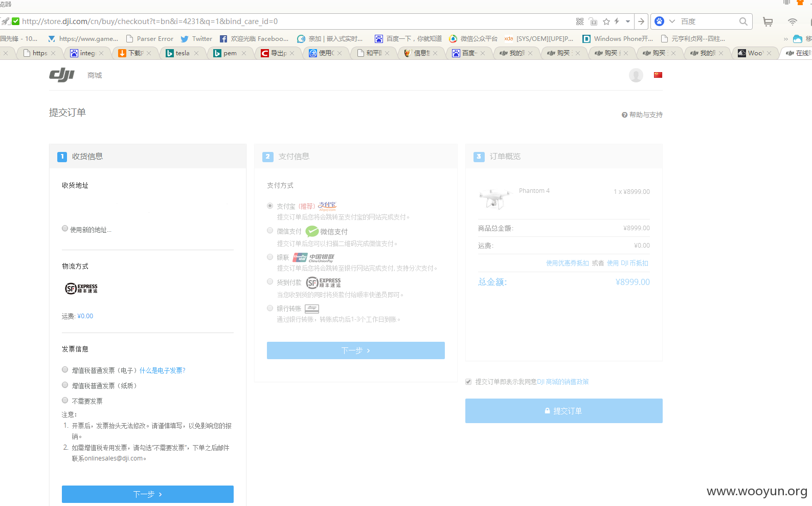The image size is (812, 506).
Task: Click the DJI logo in the page header
Action: [x=62, y=75]
